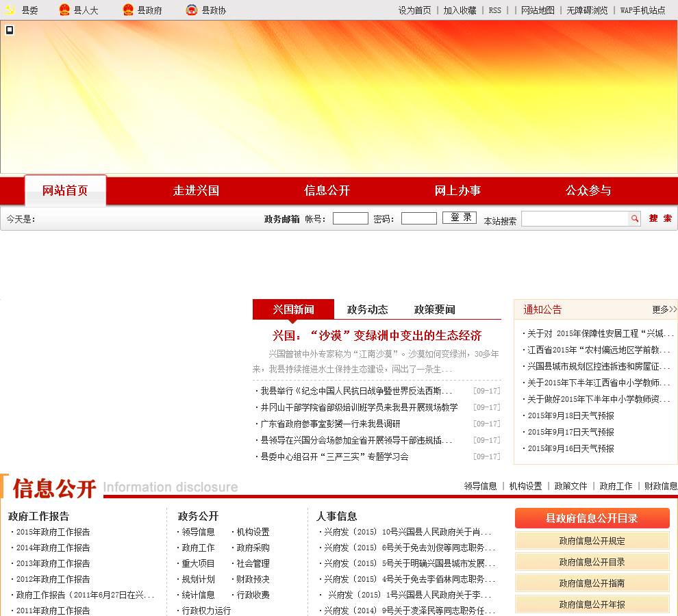
Task: Open 统计信息 under 政务公开
Action: pyautogui.click(x=198, y=595)
